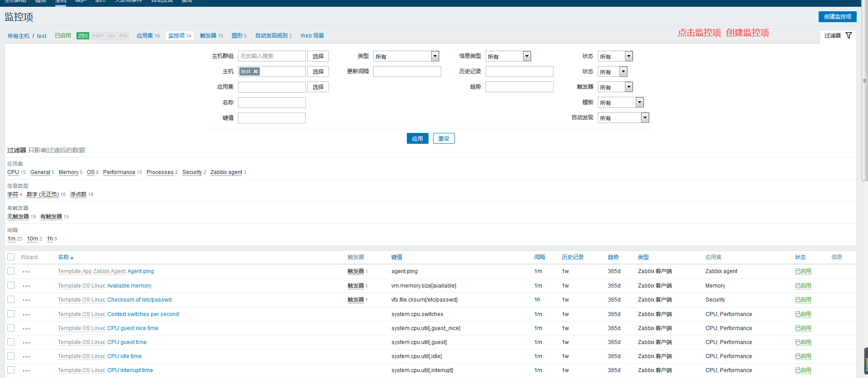The width and height of the screenshot is (868, 378).
Task: Open wizard dots menu for Context switches
Action: click(x=26, y=315)
